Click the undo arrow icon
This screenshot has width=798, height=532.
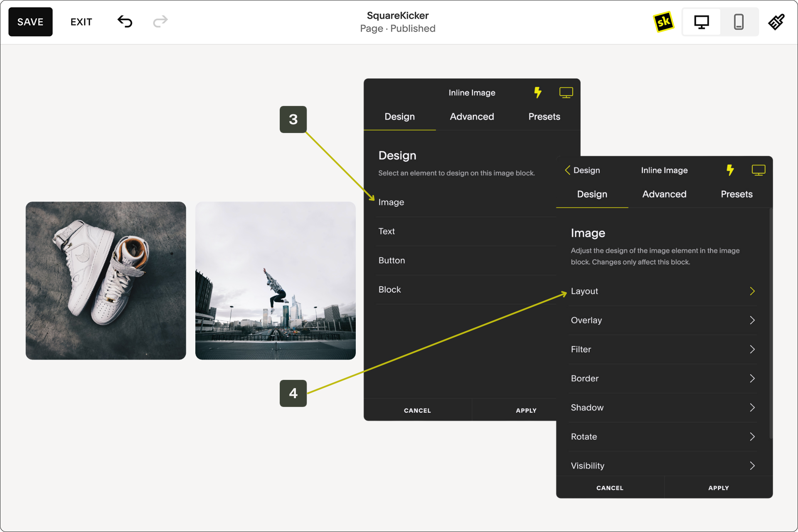125,22
